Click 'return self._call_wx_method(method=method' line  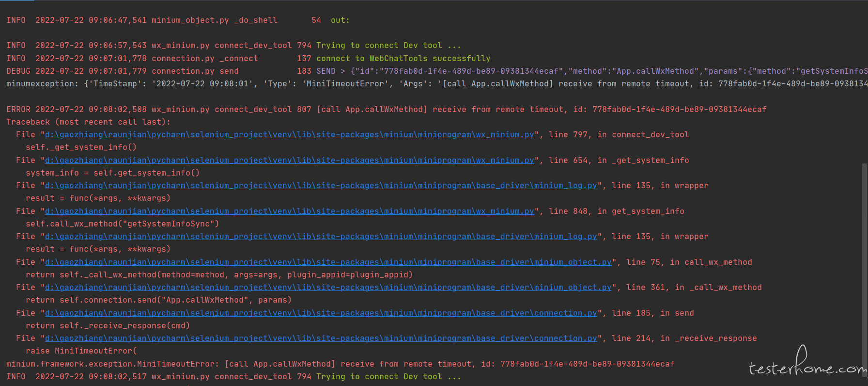[219, 275]
